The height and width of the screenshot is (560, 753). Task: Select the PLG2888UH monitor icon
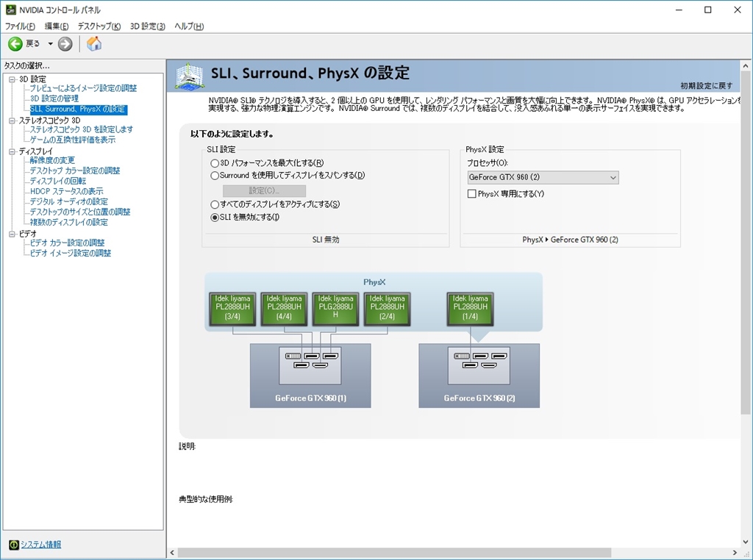click(335, 309)
